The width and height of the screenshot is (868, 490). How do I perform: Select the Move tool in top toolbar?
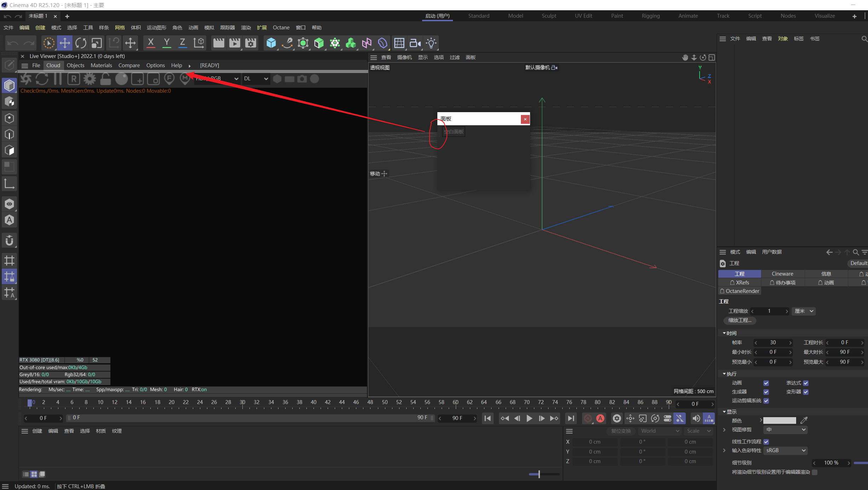65,43
